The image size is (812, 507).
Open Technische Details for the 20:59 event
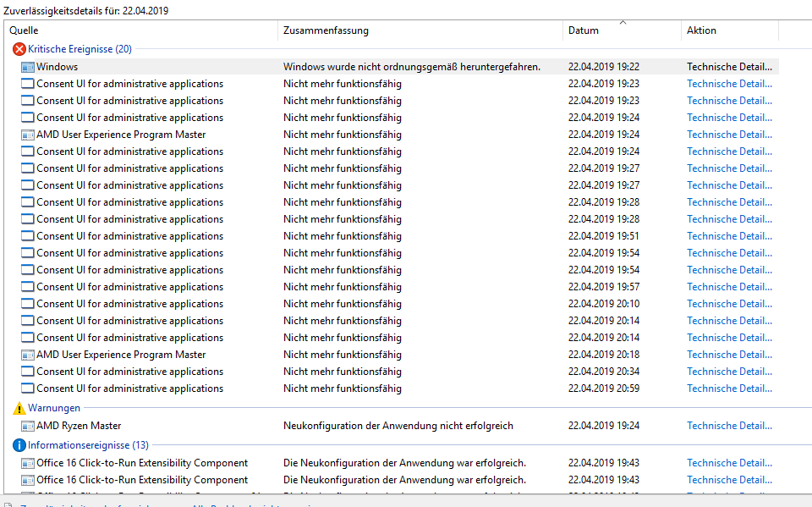[729, 389]
